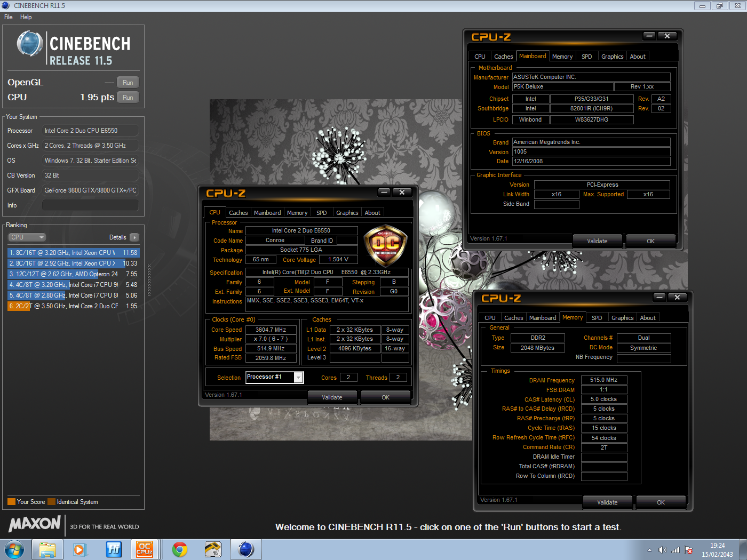Open SPD tab in Mainboard CPU-Z window
The image size is (747, 560).
[587, 57]
